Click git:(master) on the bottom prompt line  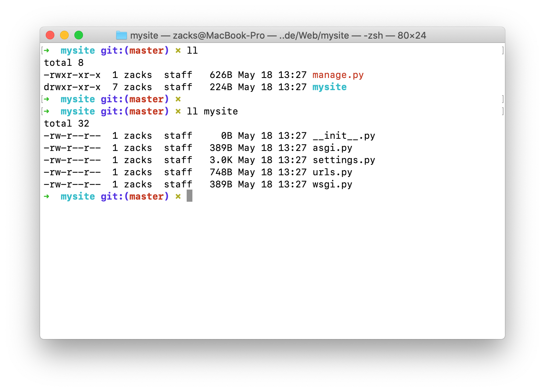135,196
